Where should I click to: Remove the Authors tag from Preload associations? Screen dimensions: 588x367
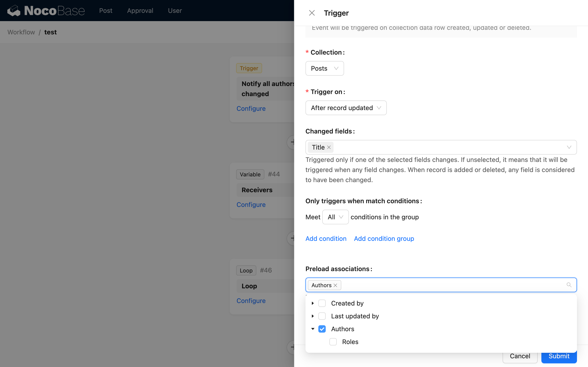tap(335, 285)
